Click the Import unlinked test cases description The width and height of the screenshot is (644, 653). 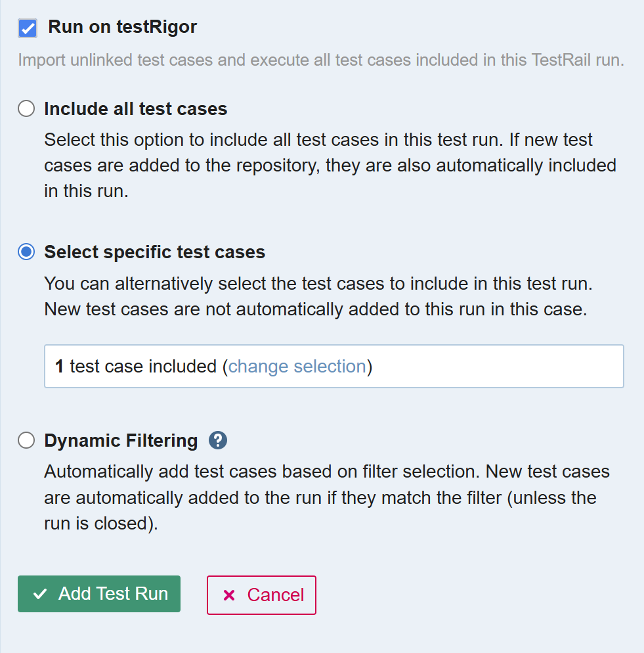[x=320, y=60]
